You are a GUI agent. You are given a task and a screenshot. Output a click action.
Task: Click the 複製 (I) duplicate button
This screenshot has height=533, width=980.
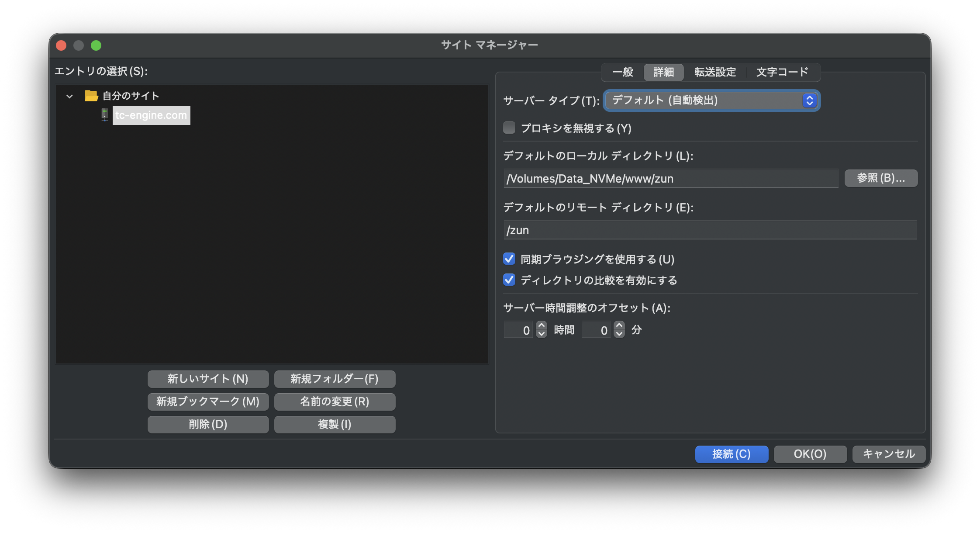[x=335, y=424]
